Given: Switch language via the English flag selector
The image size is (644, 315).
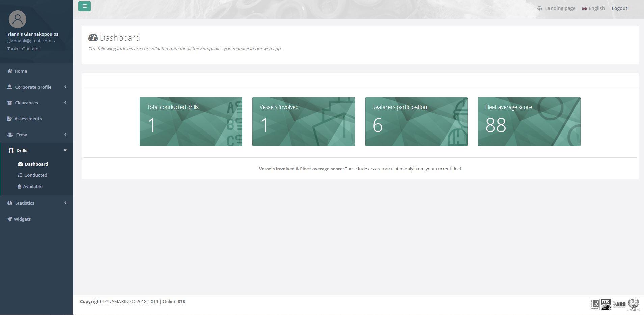Looking at the screenshot, I should point(593,8).
